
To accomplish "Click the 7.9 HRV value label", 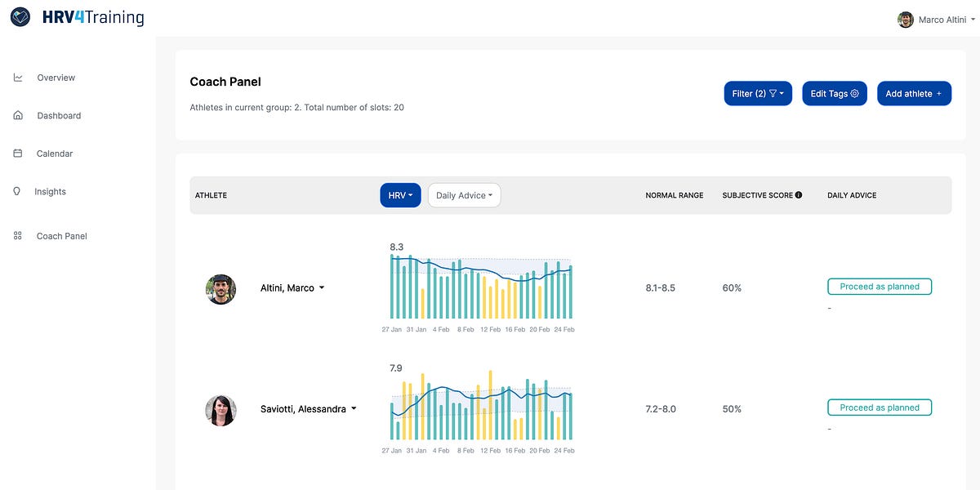I will 396,368.
